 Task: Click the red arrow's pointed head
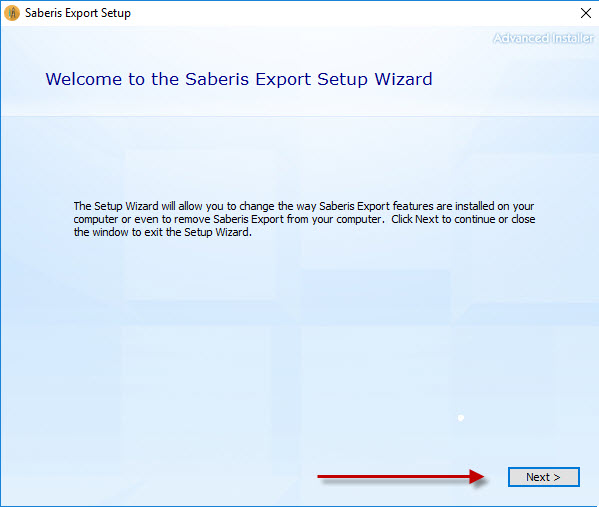tap(477, 476)
